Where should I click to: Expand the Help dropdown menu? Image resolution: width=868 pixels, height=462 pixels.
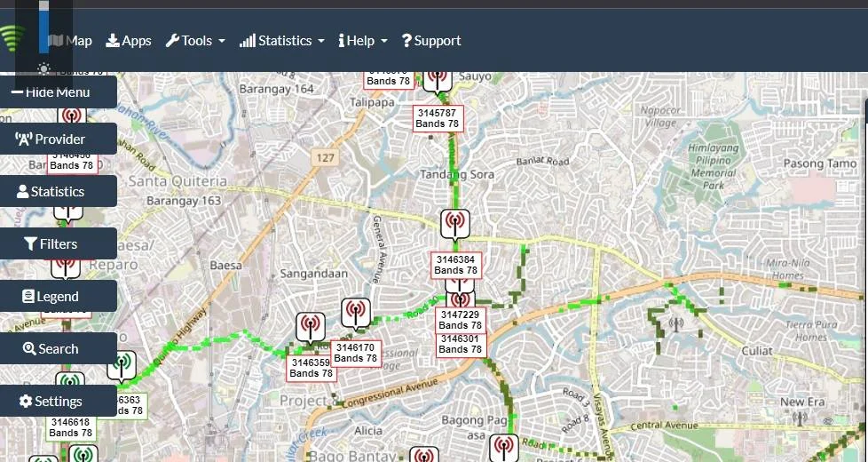(x=363, y=41)
